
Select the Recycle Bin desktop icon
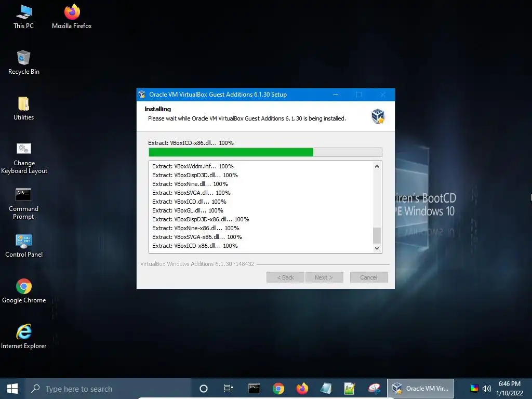(24, 63)
